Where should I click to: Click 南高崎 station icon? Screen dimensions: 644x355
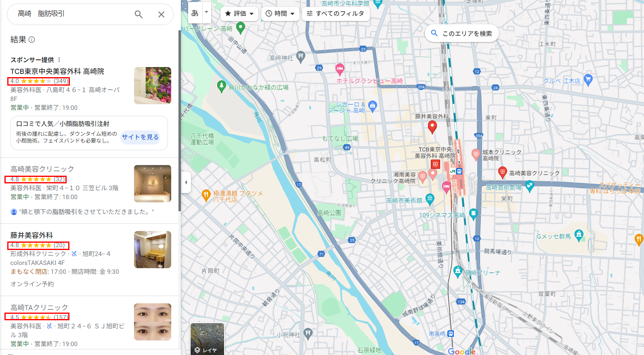[451, 334]
